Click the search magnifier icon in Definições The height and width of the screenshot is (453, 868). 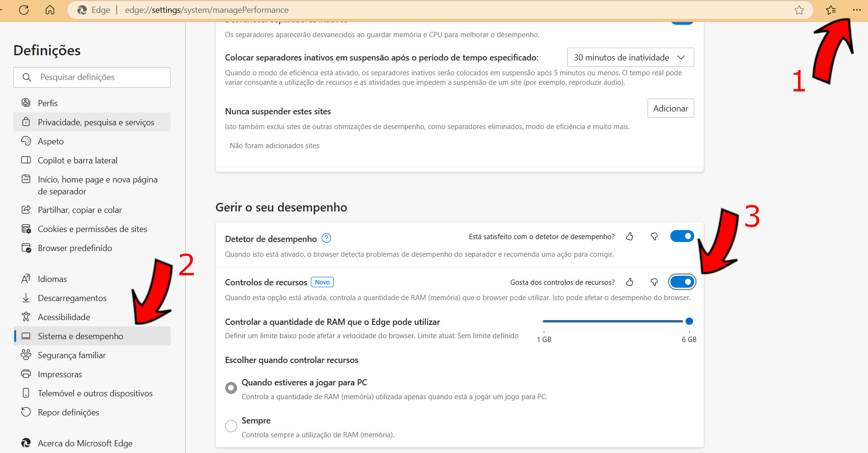click(27, 77)
